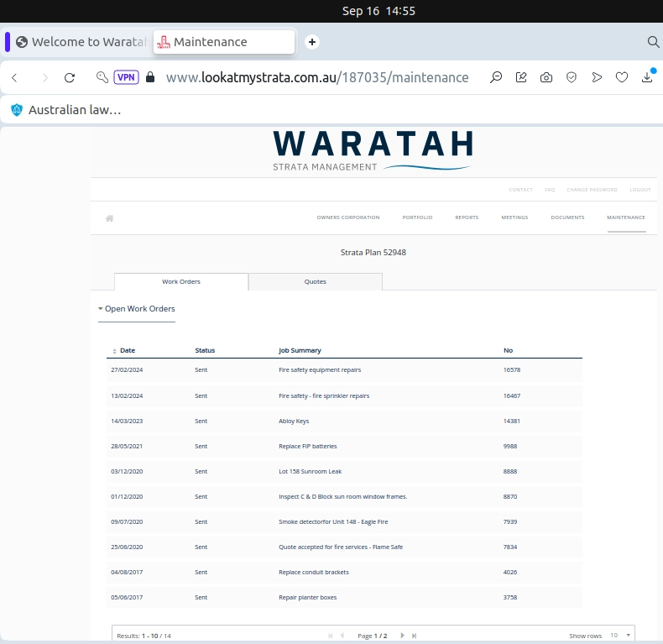Collapse the Open Work Orders section

pyautogui.click(x=137, y=309)
